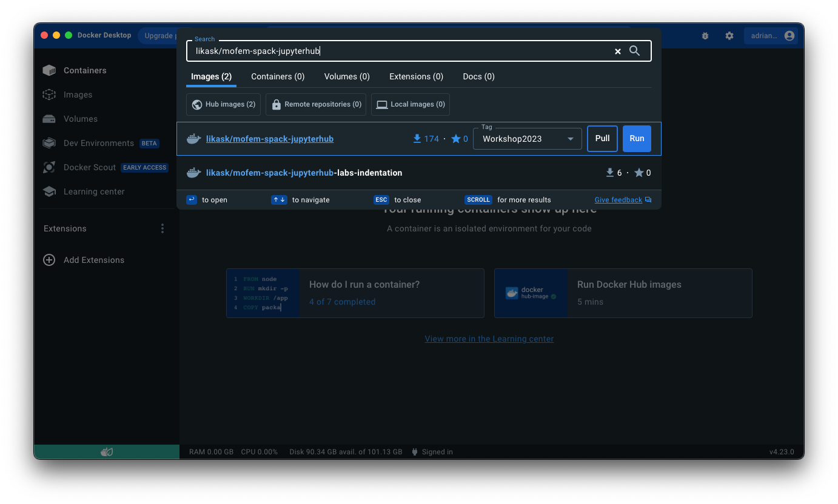Pull the mofem-spack-jupyterhub image
The height and width of the screenshot is (504, 838).
(x=602, y=139)
